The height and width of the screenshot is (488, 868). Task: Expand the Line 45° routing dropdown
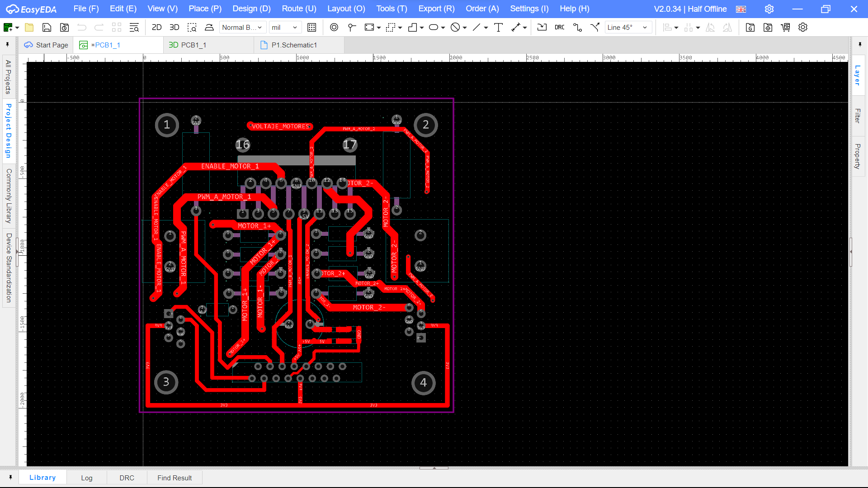628,28
